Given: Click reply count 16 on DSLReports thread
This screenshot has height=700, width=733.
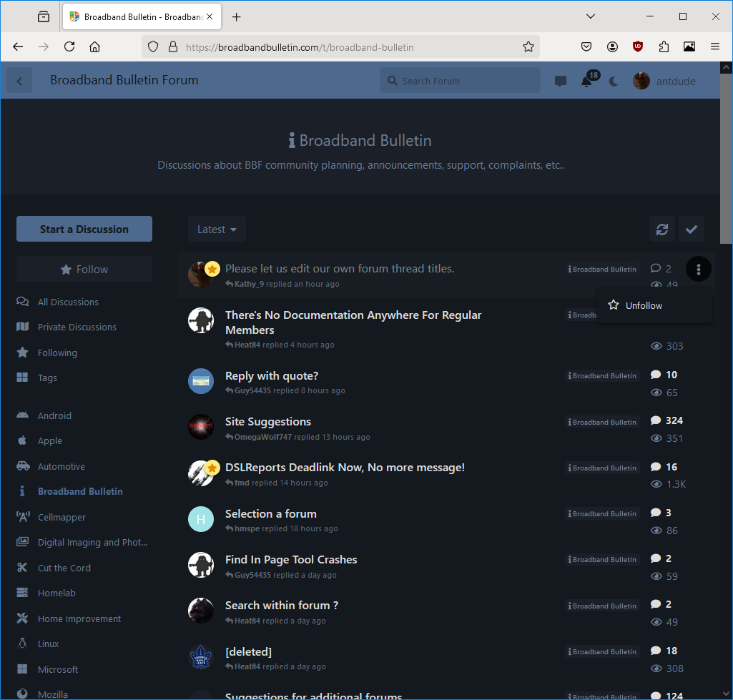Looking at the screenshot, I should tap(664, 467).
